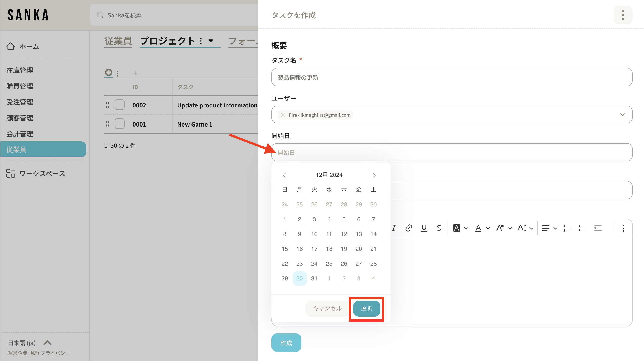
Task: Click the underline formatting icon
Action: click(x=424, y=228)
